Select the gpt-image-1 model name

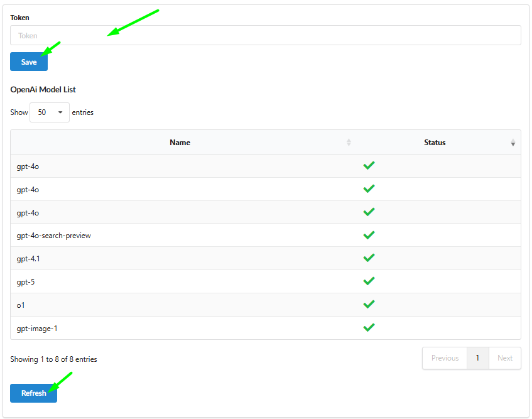(37, 329)
